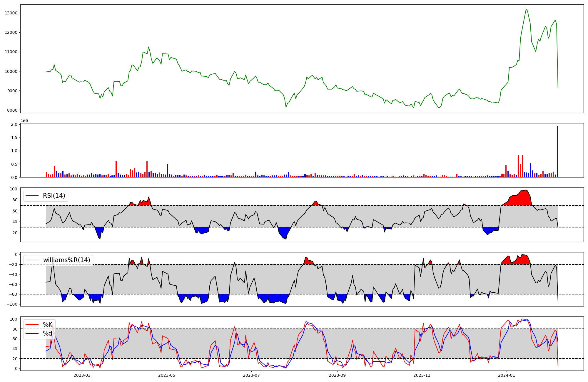Viewport: 588px width, 382px height.
Task: Click the 8000 price axis tick label
Action: (12, 110)
